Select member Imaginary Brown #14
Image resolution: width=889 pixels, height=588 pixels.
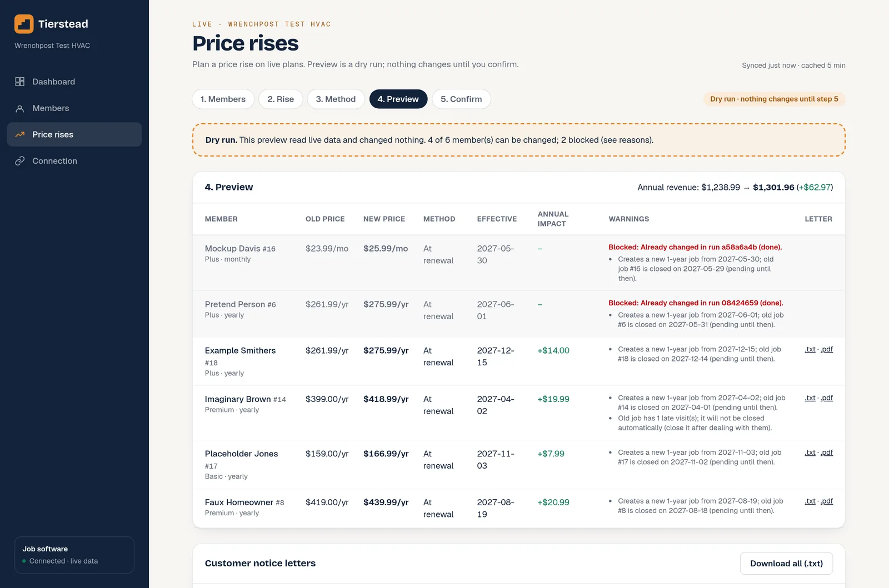tap(245, 399)
